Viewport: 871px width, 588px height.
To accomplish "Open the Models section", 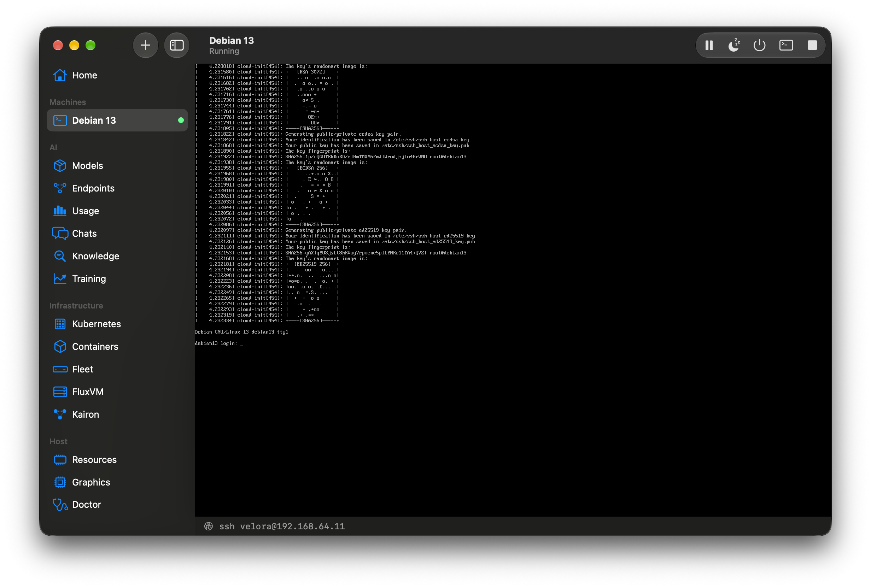I will (117, 166).
